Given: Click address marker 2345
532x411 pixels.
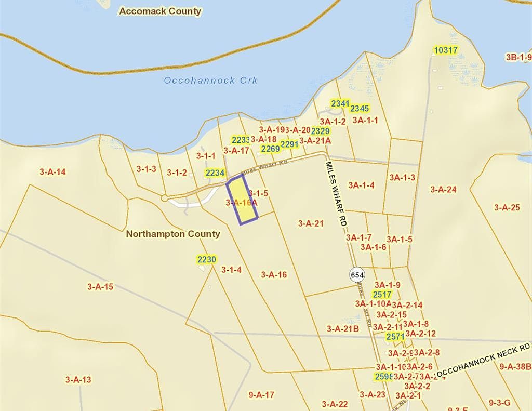Looking at the screenshot, I should click(x=359, y=109).
